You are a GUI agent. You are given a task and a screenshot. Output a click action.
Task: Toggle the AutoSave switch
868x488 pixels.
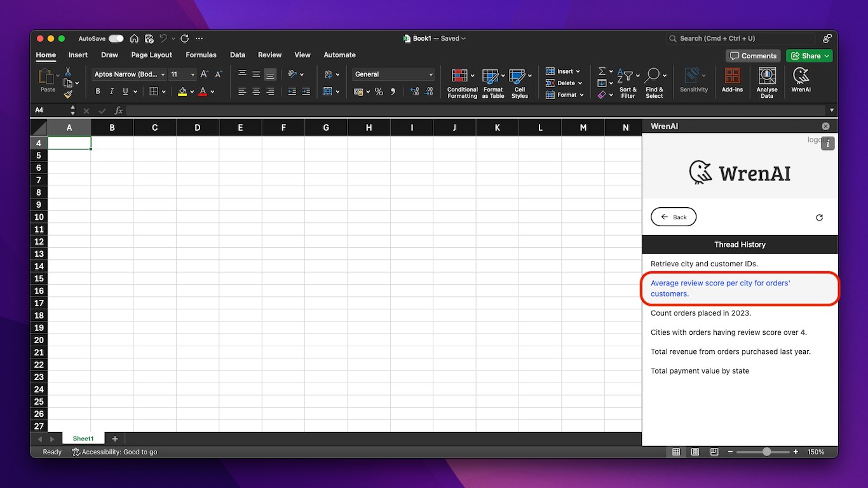pyautogui.click(x=116, y=39)
